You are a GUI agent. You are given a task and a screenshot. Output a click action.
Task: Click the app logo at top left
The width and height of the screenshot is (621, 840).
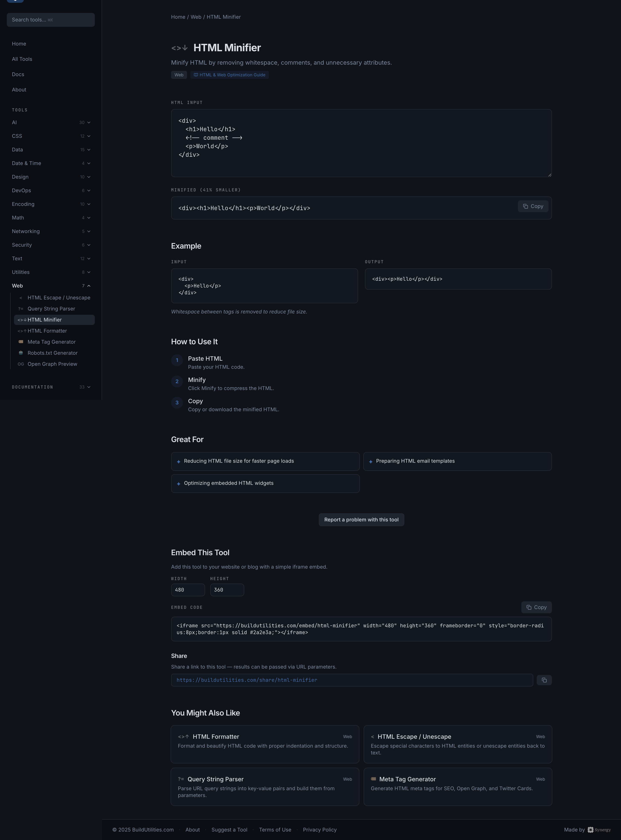point(15,1)
